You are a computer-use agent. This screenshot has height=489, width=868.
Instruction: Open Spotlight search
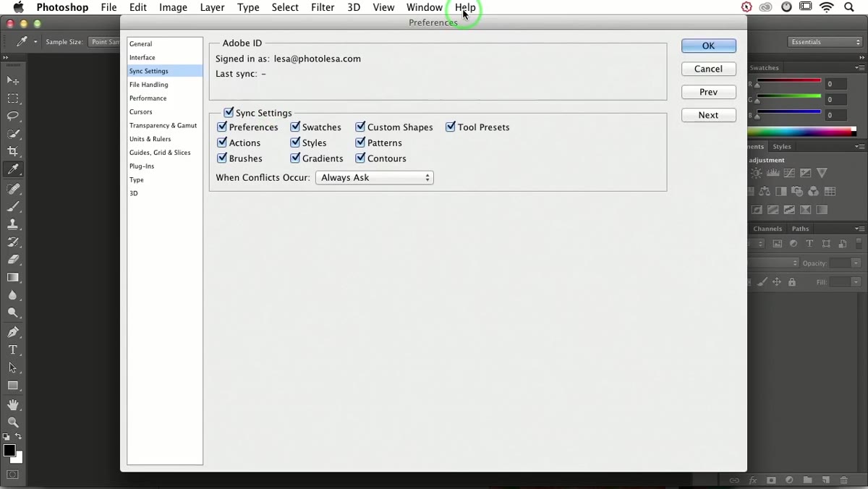[849, 7]
